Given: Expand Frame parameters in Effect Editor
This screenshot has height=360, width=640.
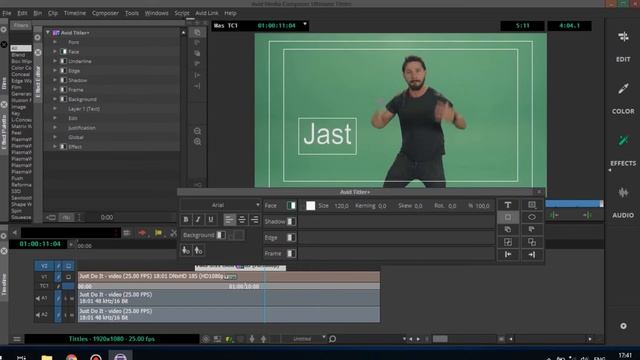Looking at the screenshot, I should tap(55, 90).
